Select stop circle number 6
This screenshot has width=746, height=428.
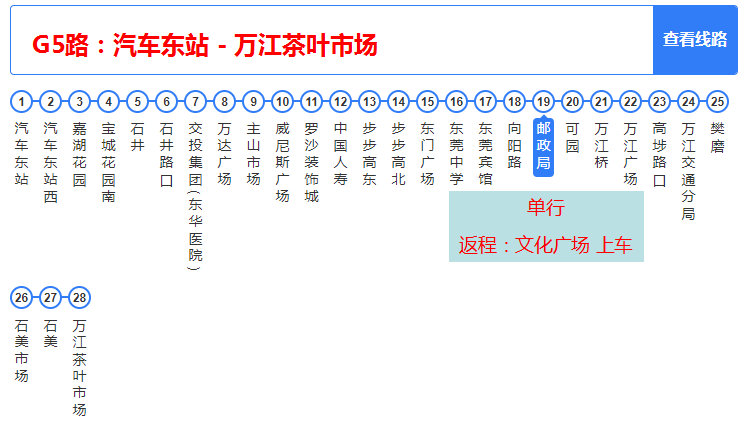(x=167, y=102)
